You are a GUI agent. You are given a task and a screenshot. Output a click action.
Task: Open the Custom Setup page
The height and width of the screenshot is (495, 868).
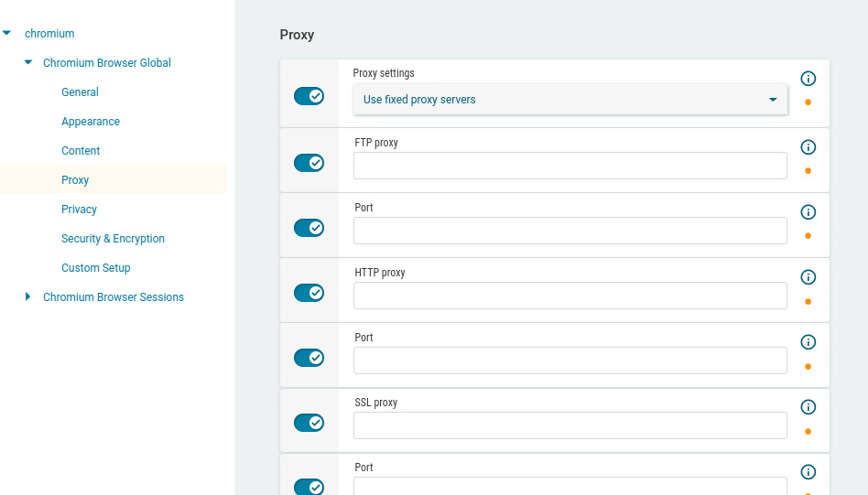coord(96,268)
